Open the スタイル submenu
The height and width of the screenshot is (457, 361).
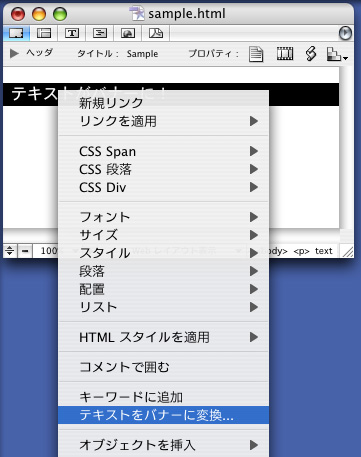(x=163, y=253)
